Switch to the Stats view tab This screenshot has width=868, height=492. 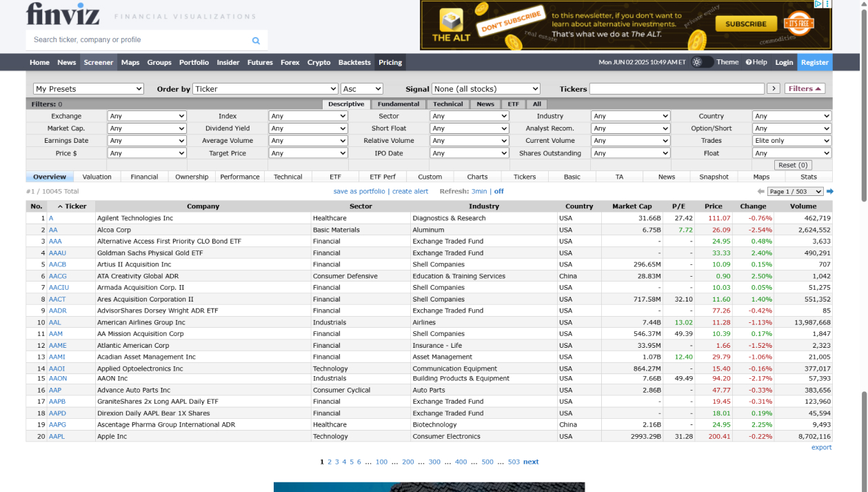click(x=809, y=177)
